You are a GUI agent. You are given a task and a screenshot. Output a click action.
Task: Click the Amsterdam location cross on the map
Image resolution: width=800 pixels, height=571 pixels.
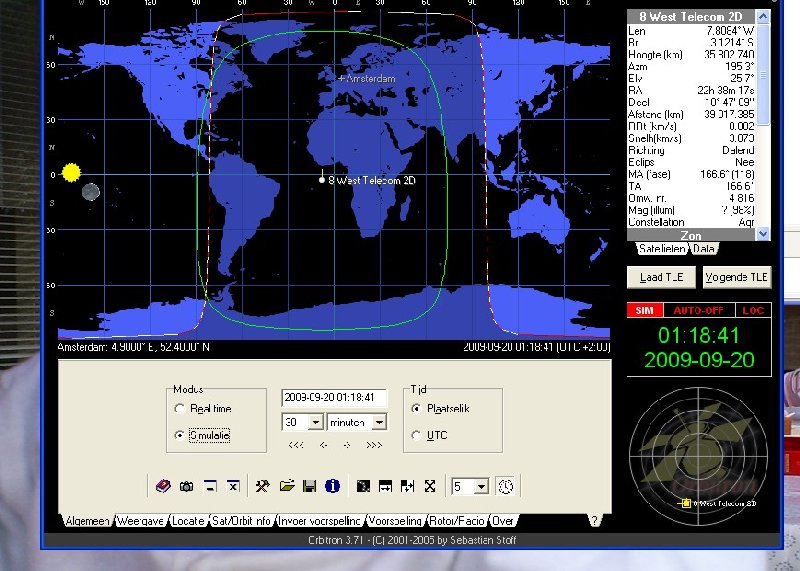click(341, 79)
